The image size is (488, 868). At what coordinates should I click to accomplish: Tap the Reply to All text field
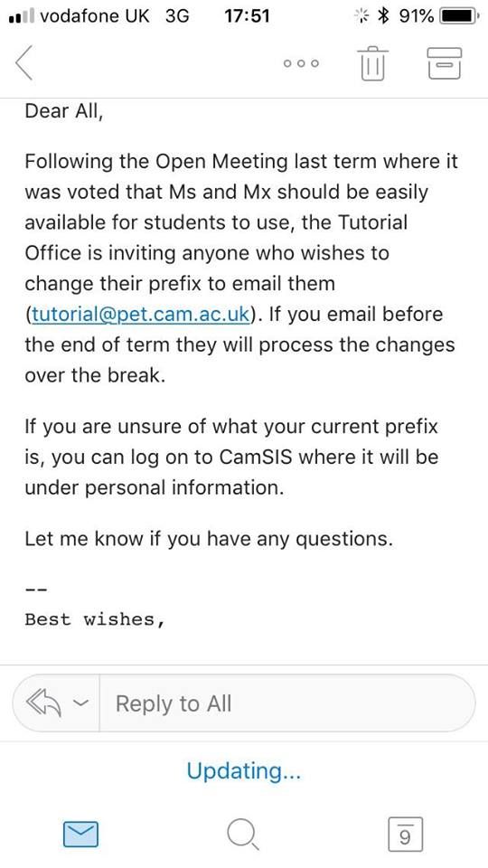(x=287, y=703)
